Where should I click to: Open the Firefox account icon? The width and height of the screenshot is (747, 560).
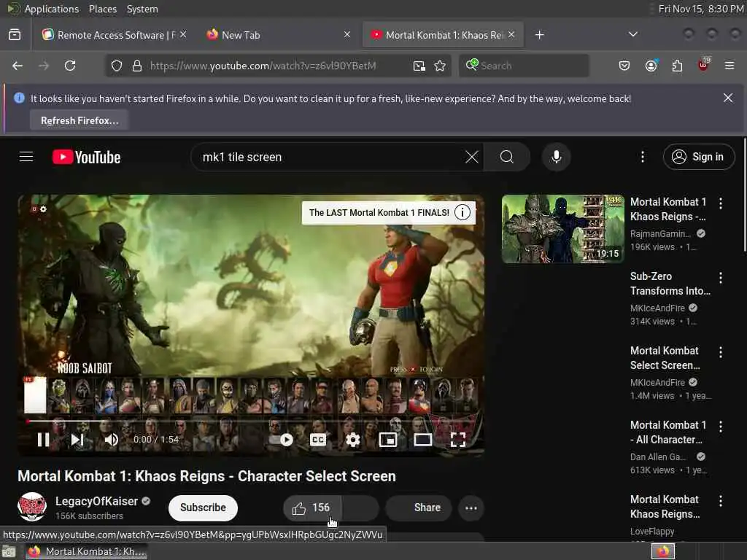click(651, 66)
